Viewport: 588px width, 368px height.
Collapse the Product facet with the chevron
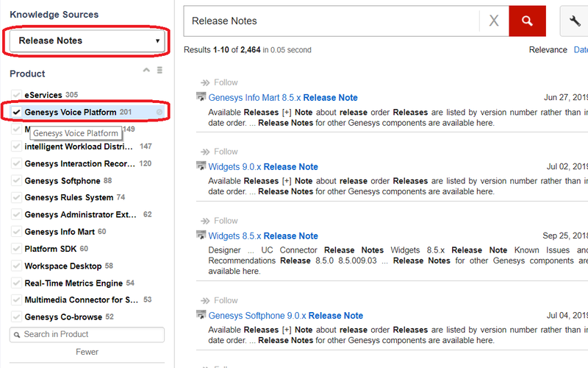(146, 70)
